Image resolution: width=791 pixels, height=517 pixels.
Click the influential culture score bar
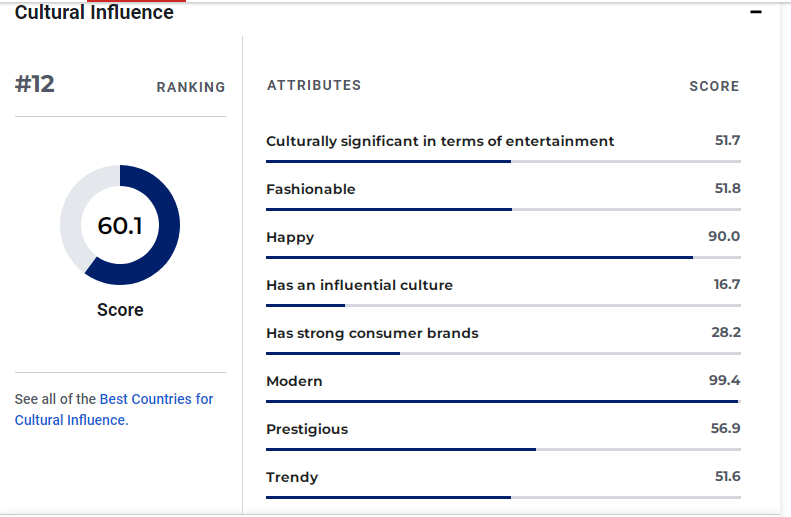coord(503,305)
